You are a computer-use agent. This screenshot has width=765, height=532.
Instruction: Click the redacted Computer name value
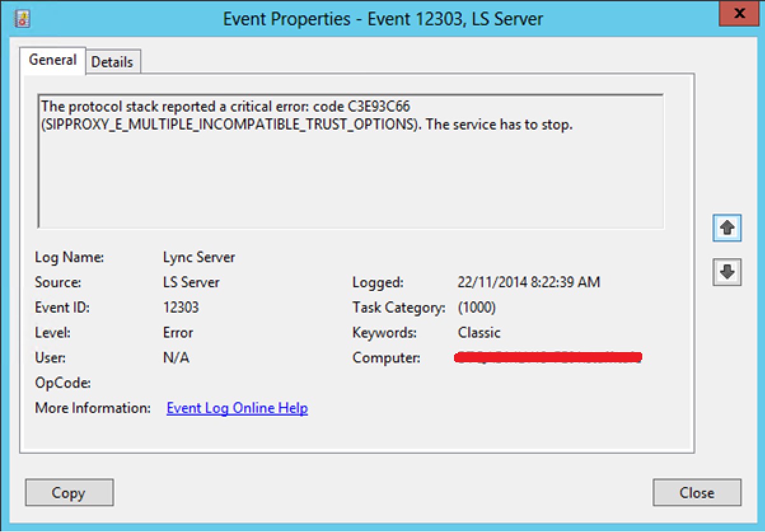(x=548, y=358)
